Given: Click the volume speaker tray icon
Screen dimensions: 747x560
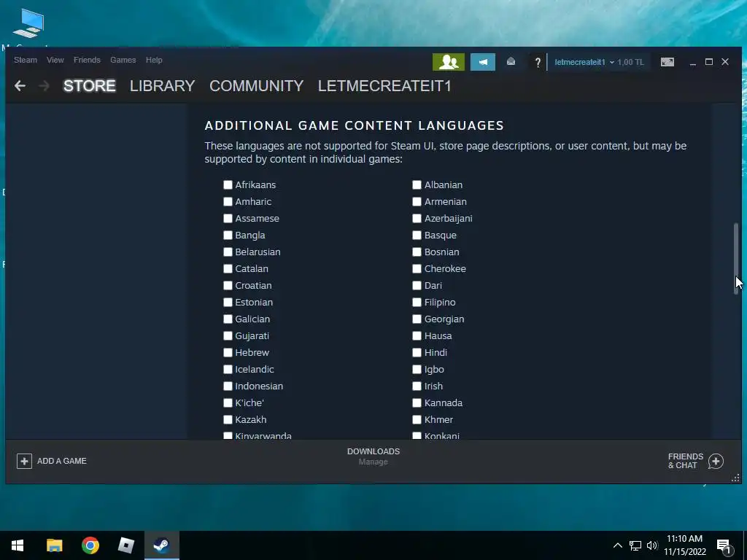Looking at the screenshot, I should [x=652, y=545].
